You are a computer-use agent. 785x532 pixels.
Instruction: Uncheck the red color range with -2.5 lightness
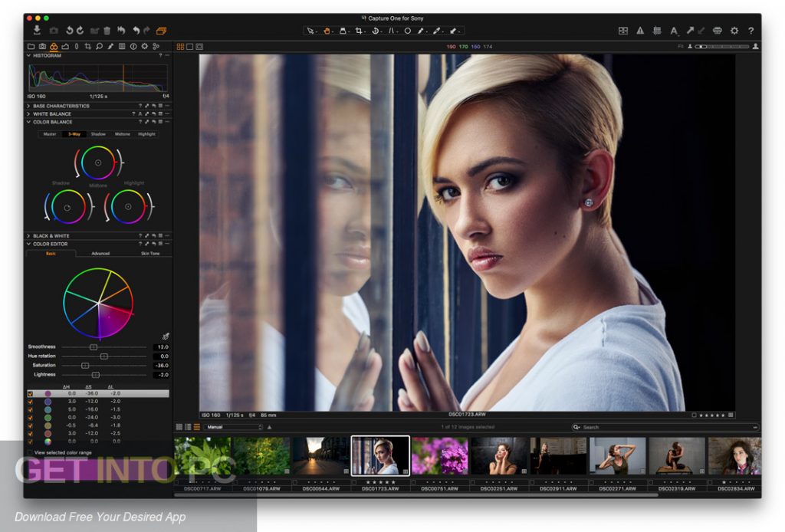(31, 434)
